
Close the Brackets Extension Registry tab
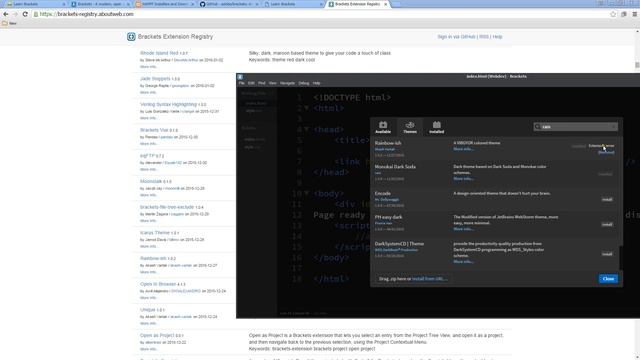(x=385, y=4)
